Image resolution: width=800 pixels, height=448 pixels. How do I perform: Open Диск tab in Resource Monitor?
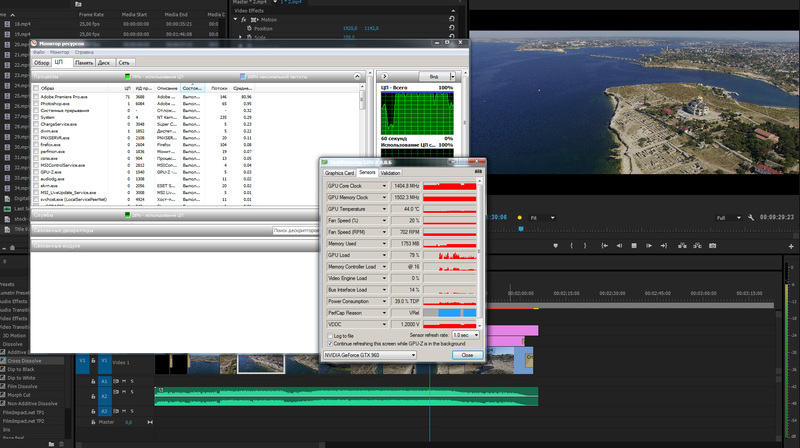(x=104, y=63)
